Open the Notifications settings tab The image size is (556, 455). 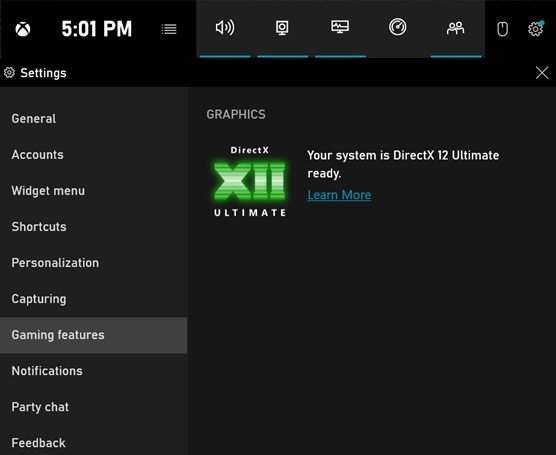tap(94, 371)
